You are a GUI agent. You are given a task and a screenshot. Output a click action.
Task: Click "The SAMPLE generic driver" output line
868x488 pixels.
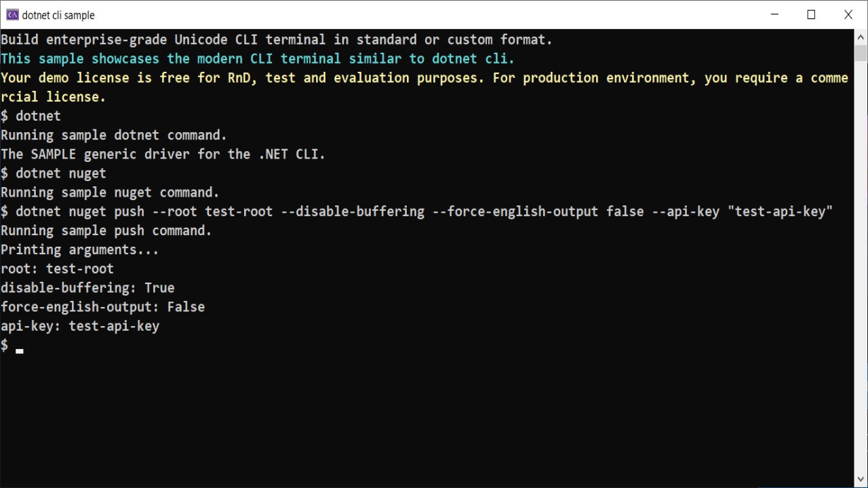click(x=163, y=155)
